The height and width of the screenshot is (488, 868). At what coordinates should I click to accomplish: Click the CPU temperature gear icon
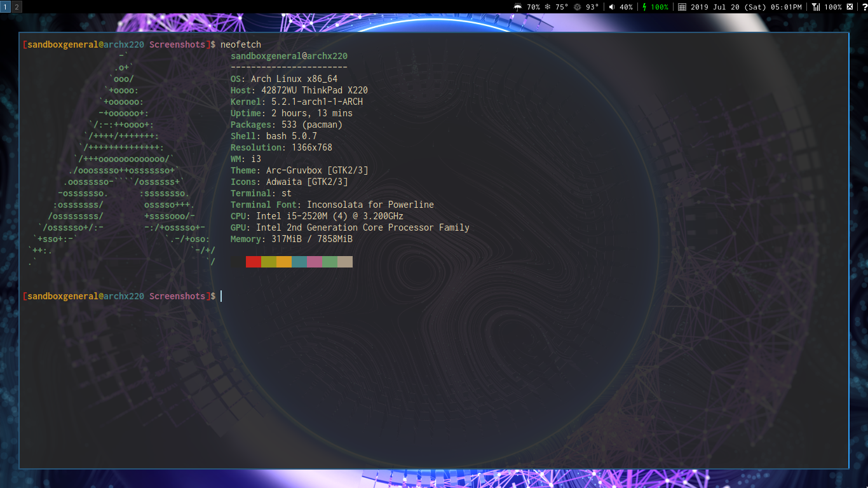tap(577, 7)
